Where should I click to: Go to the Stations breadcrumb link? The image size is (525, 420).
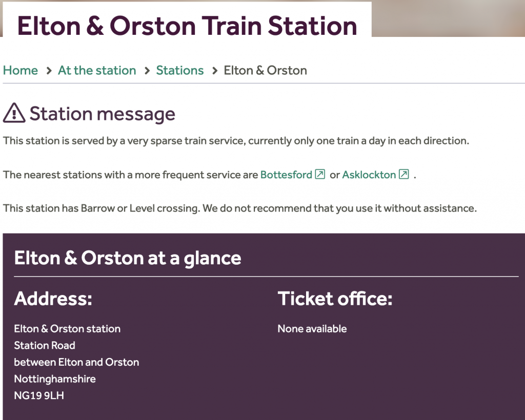click(x=180, y=71)
